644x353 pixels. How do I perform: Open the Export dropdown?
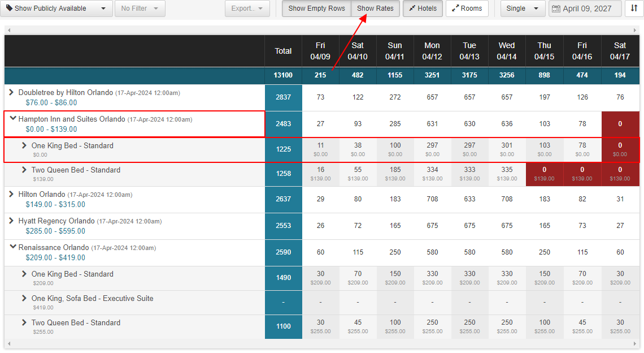point(247,8)
